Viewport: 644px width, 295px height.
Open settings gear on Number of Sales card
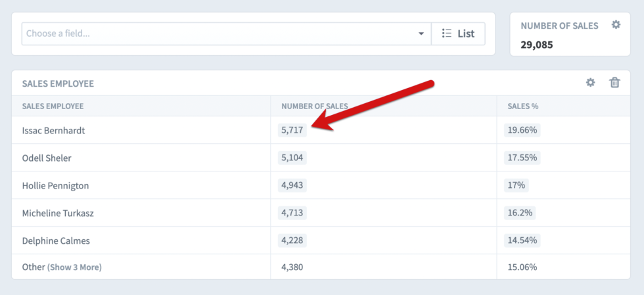click(616, 25)
